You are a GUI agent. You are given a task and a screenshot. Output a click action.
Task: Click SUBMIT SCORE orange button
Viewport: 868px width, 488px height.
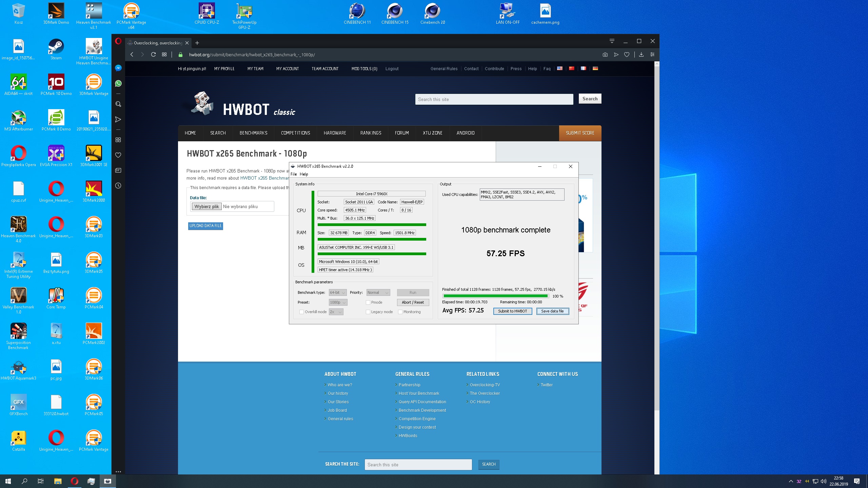coord(580,133)
